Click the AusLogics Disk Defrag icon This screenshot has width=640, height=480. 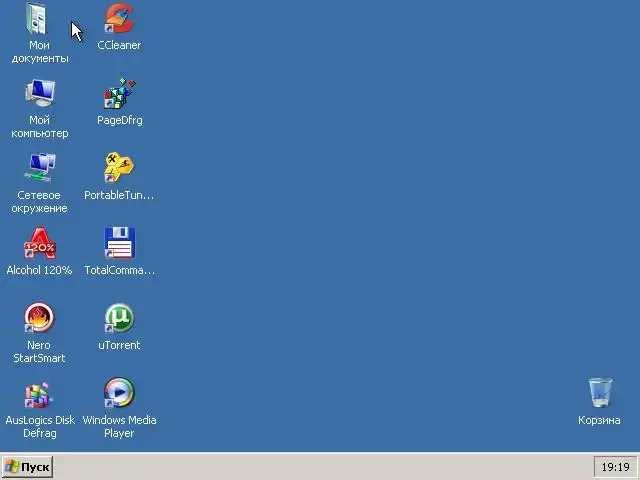[x=38, y=394]
